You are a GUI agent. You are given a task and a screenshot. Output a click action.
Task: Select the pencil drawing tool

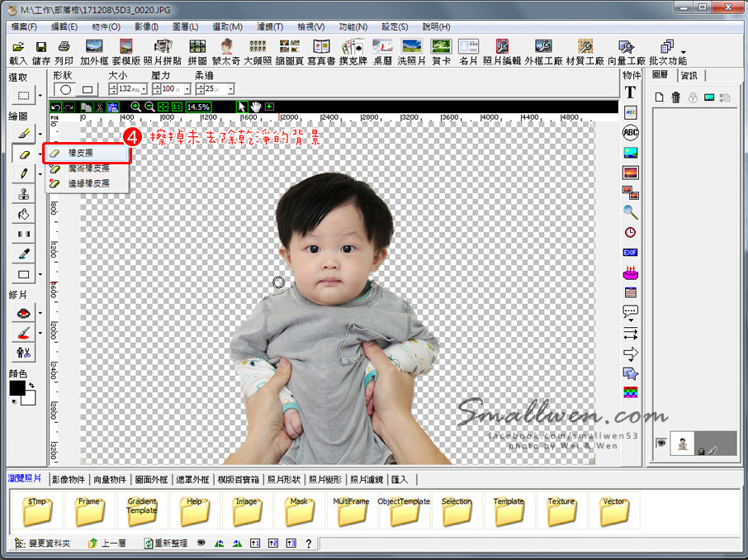click(23, 173)
